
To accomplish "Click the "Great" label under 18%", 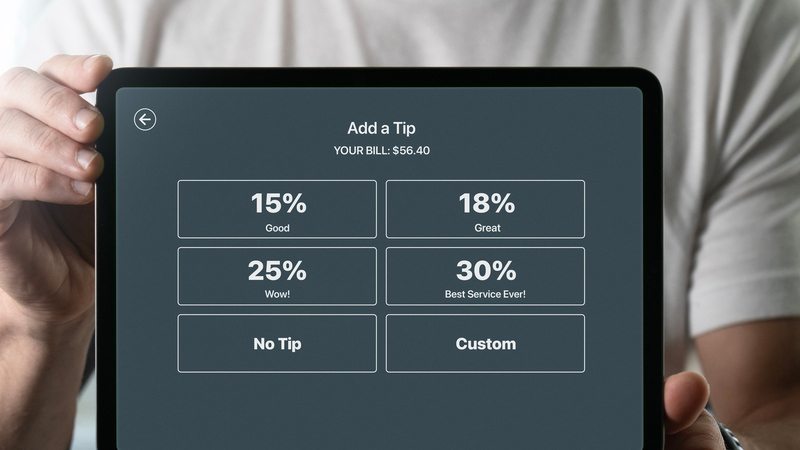I will [x=485, y=228].
